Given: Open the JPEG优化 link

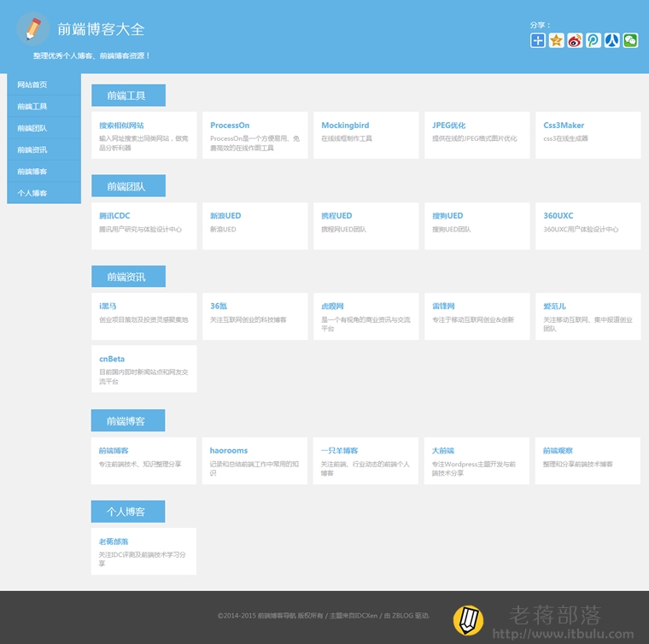Looking at the screenshot, I should pos(448,126).
